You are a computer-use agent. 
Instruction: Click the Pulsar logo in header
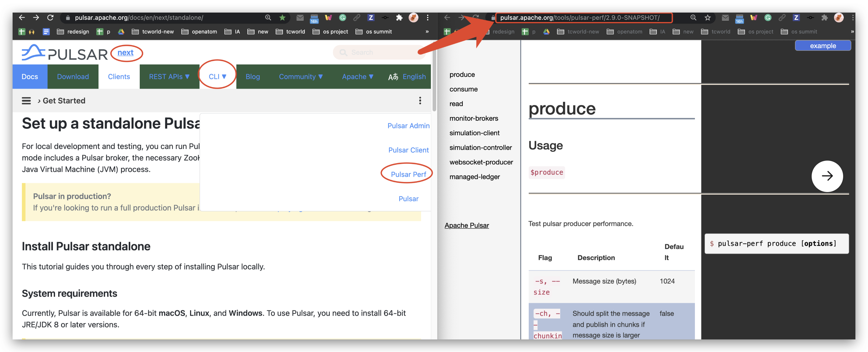65,53
